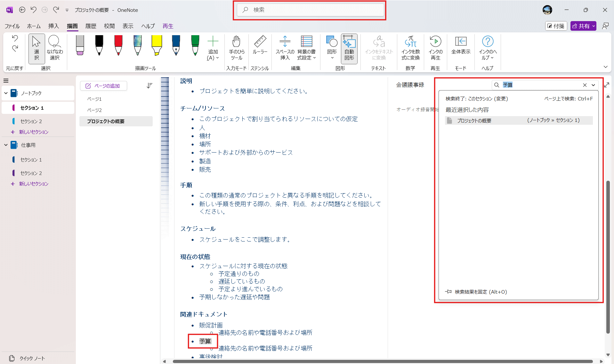Select the Lasso Select (なげなわ選択) tool

coord(54,48)
